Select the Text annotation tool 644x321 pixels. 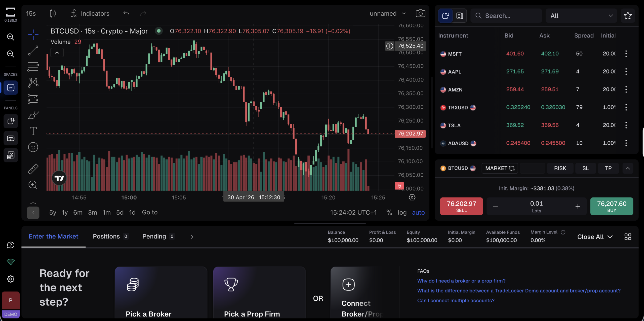point(33,131)
